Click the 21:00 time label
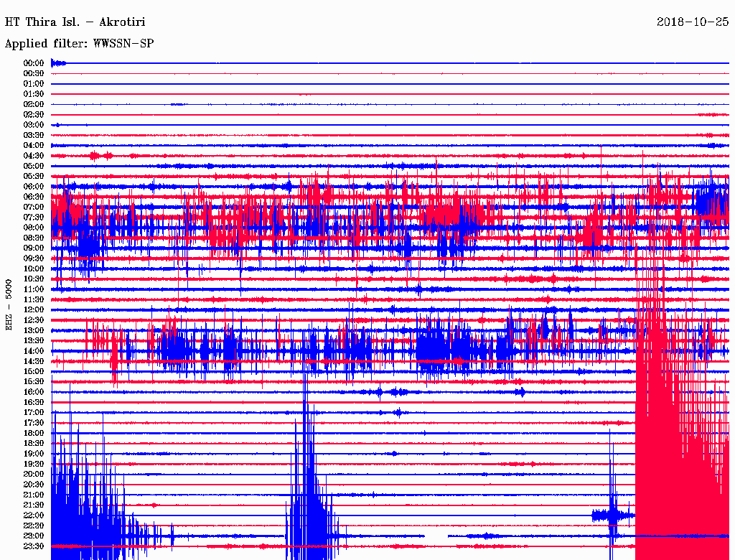Viewport: 735px width, 560px height. tap(34, 495)
